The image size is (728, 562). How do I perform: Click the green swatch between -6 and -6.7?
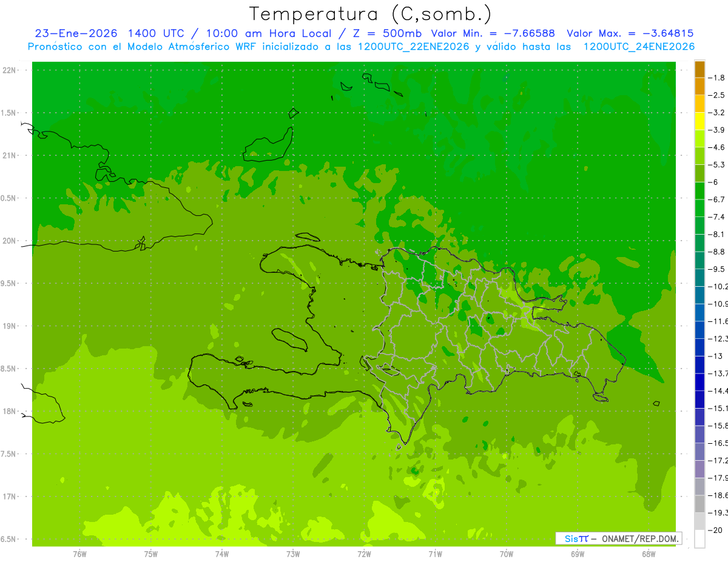(699, 191)
